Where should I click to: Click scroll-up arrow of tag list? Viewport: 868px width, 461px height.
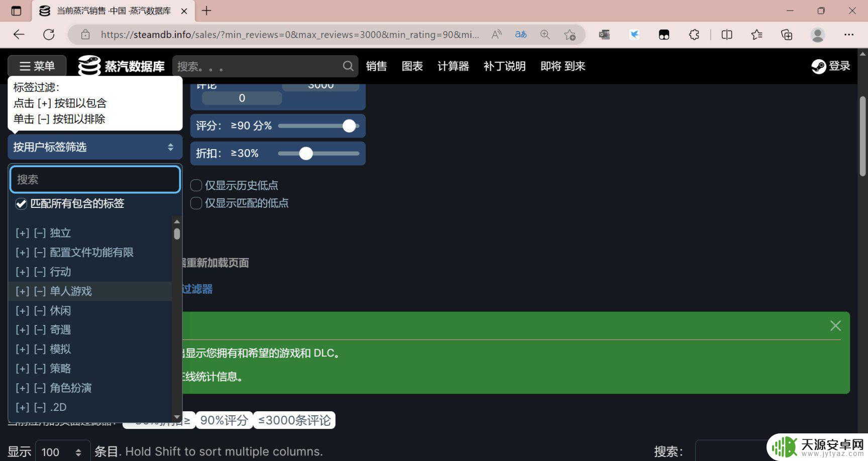(x=177, y=221)
